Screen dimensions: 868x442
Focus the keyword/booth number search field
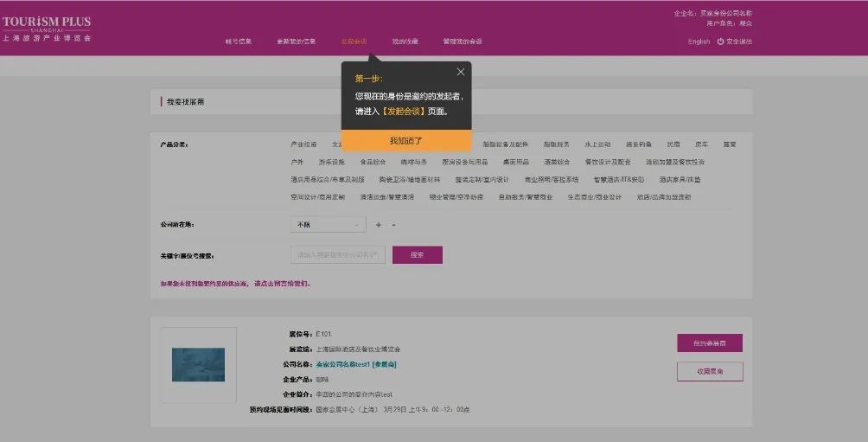[x=338, y=255]
